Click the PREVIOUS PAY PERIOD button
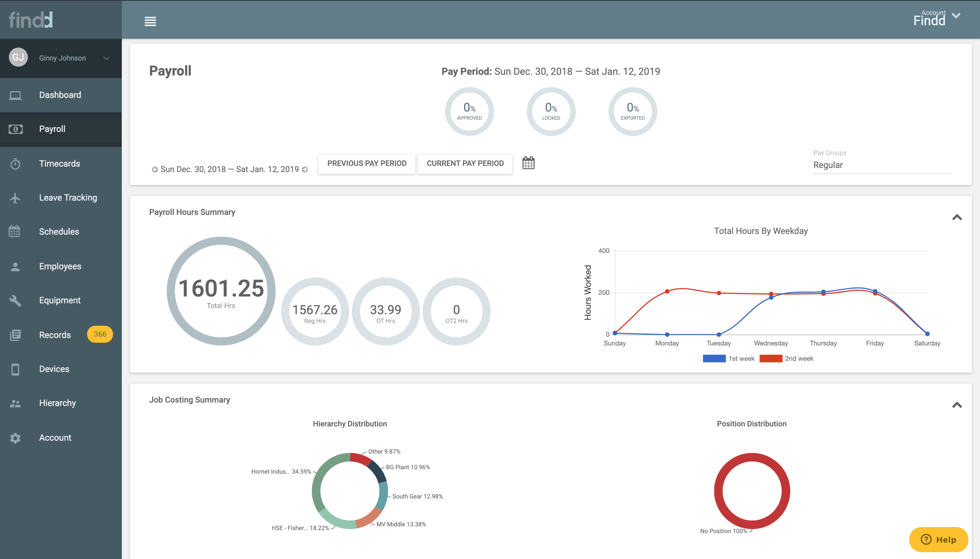980x559 pixels. coord(366,163)
